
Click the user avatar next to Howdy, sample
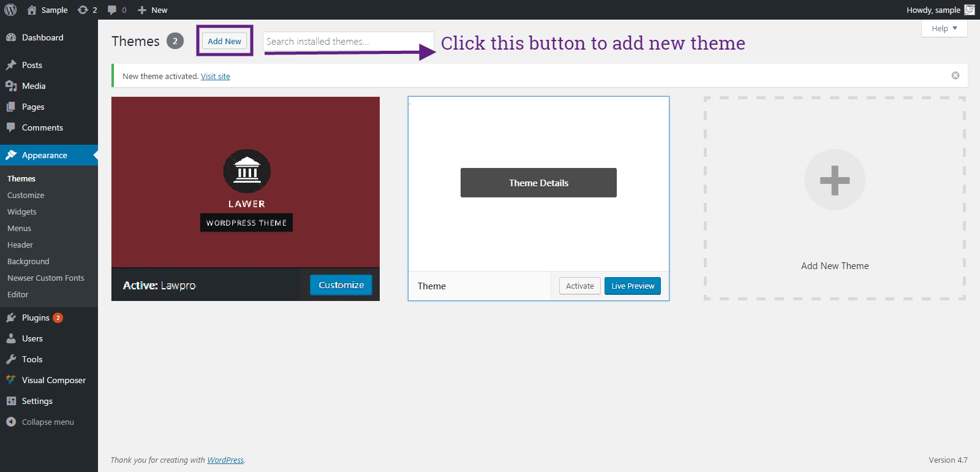[x=970, y=10]
